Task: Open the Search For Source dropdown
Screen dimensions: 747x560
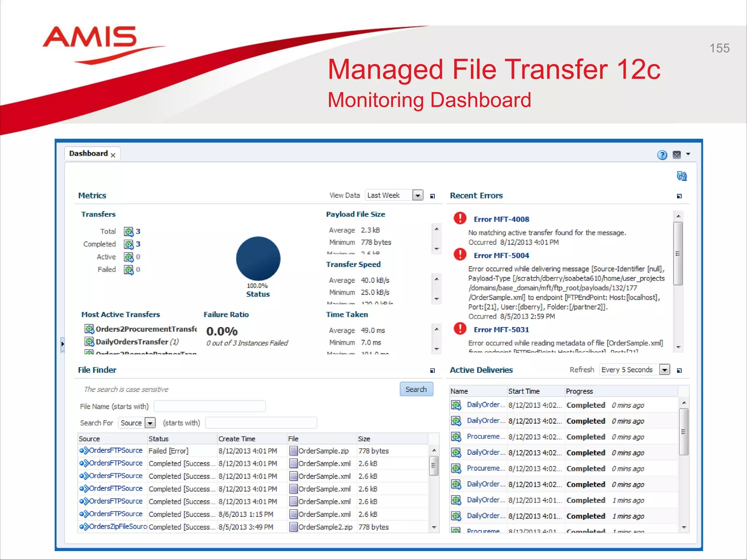Action: 150,423
